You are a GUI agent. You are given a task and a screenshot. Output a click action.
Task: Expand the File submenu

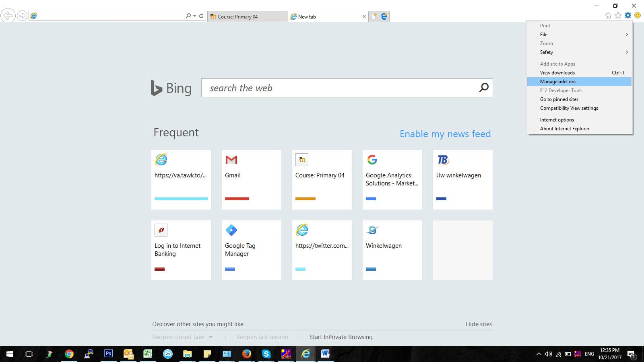pos(579,35)
